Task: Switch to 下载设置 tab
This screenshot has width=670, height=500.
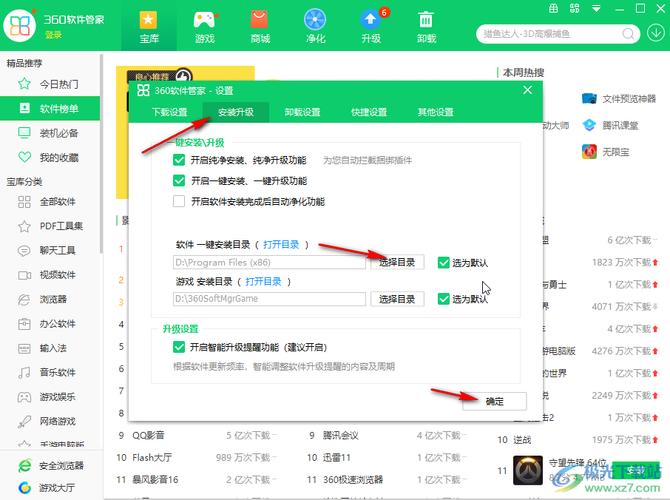Action: pyautogui.click(x=170, y=112)
